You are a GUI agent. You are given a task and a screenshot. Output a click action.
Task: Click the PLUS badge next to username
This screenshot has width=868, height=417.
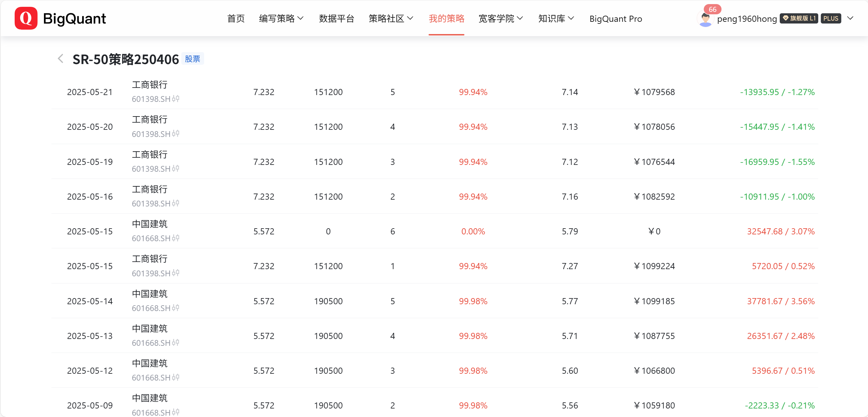coord(831,18)
